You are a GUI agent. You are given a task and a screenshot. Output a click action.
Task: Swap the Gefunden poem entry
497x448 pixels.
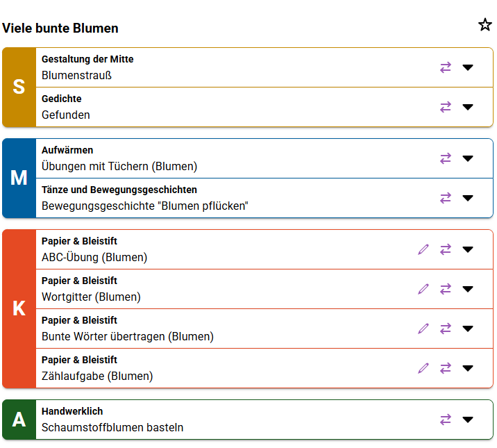click(x=446, y=107)
